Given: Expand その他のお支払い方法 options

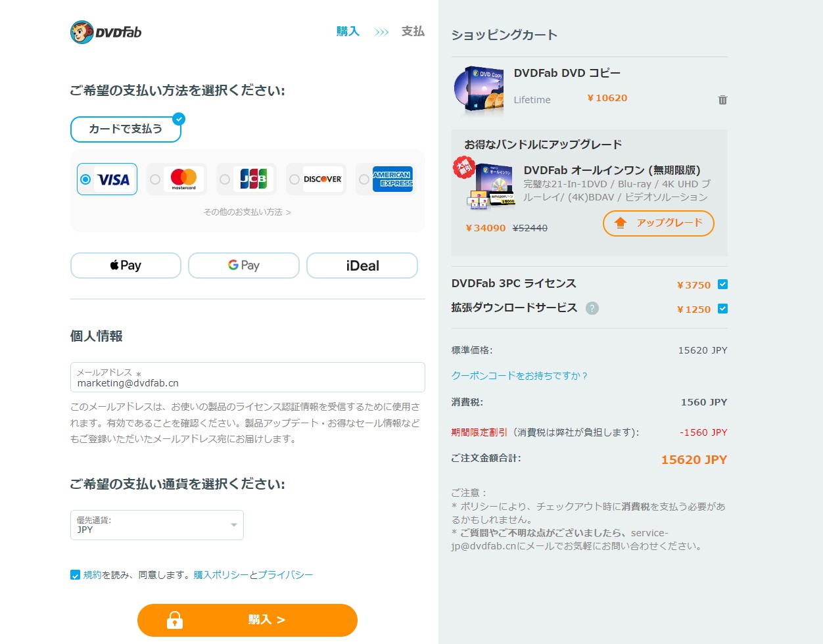Looking at the screenshot, I should (247, 212).
